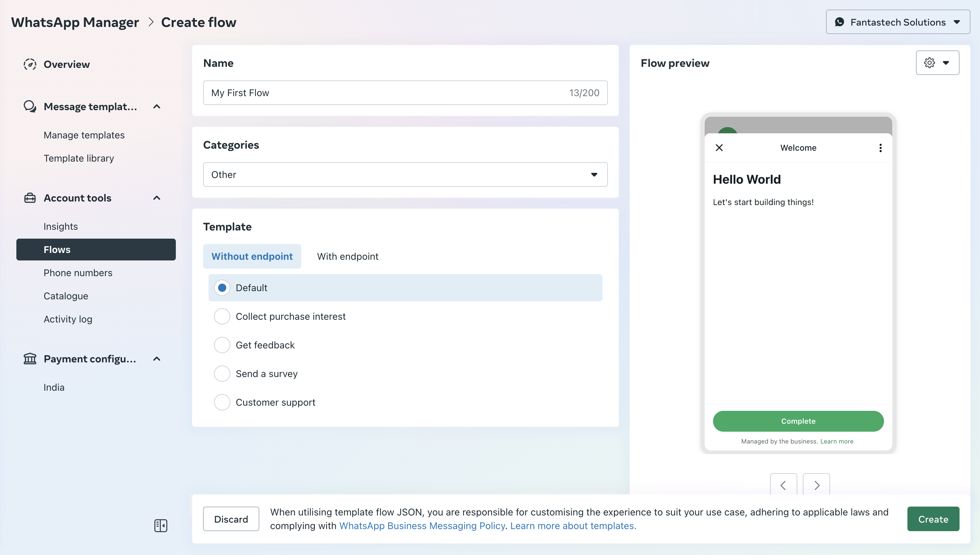Open WhatsApp Business Messaging Policy link
The height and width of the screenshot is (555, 980).
pos(422,526)
